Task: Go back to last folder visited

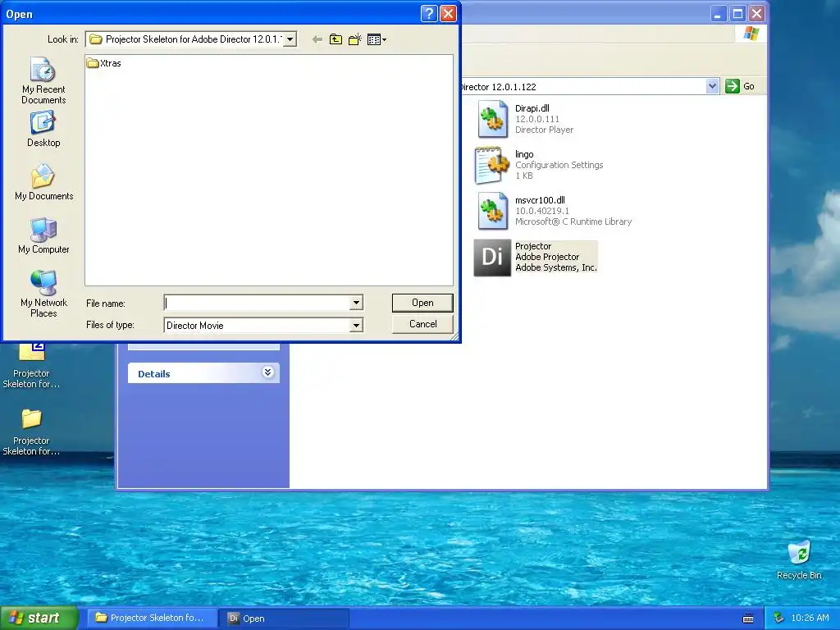Action: pos(317,39)
